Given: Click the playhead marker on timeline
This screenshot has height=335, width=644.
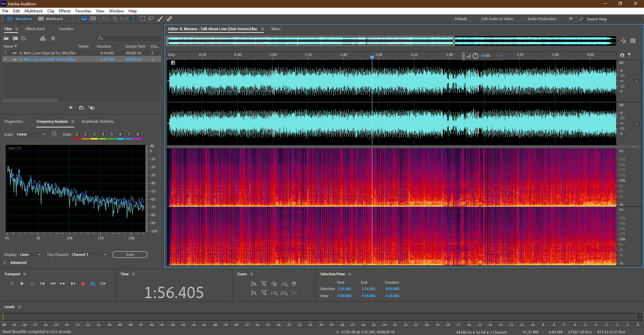Looking at the screenshot, I should coord(372,57).
